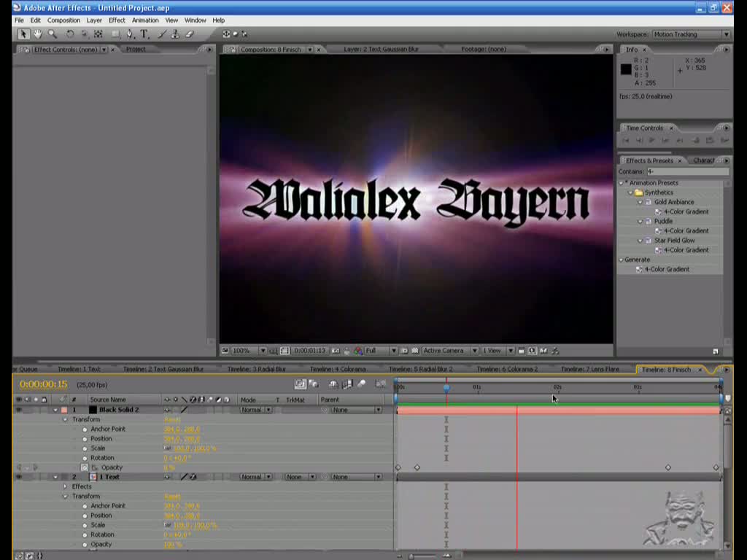The width and height of the screenshot is (747, 560).
Task: Click the timeline current time 0:00:00:15
Action: 43,384
